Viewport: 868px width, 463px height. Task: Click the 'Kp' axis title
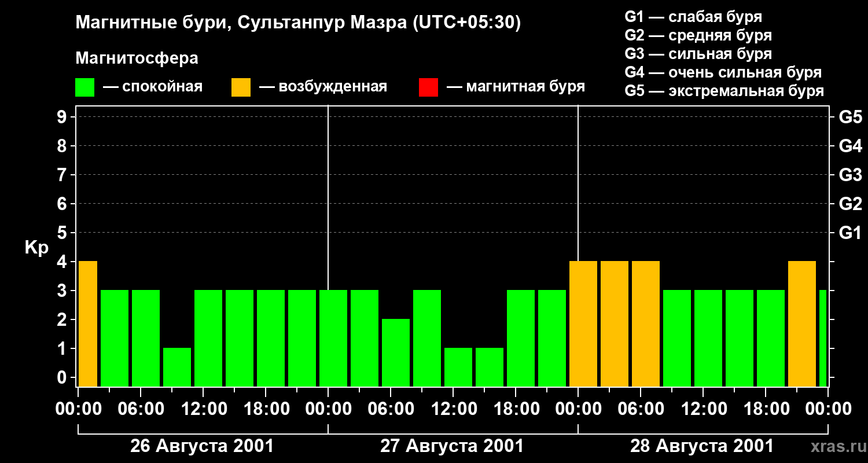[x=36, y=248]
